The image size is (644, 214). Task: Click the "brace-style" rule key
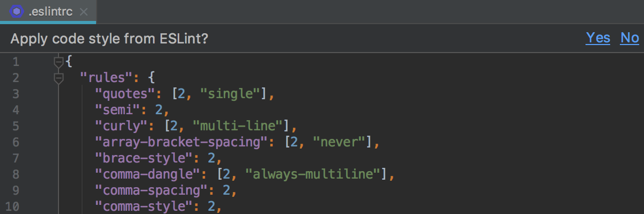point(144,159)
